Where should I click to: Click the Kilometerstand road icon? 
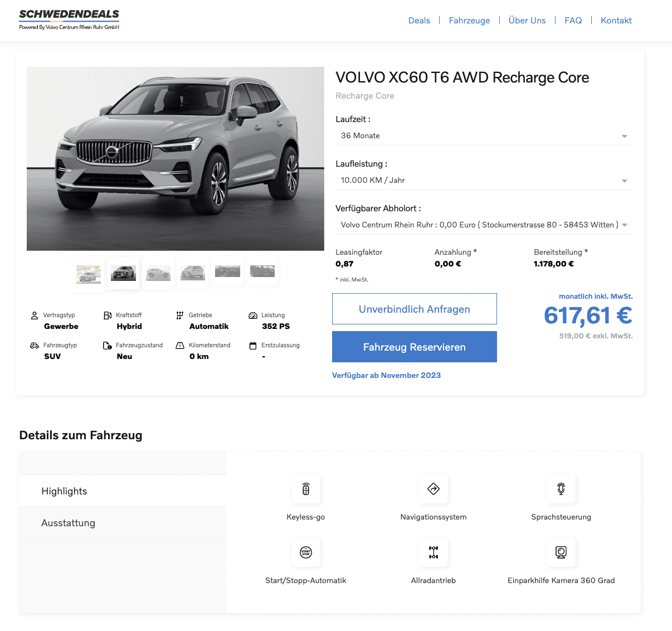[x=180, y=346]
